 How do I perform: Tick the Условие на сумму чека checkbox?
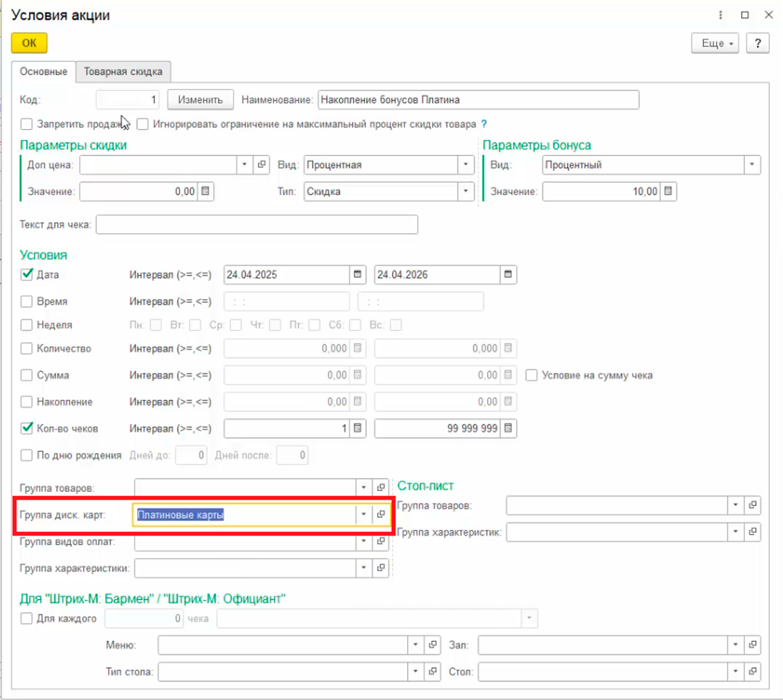532,375
